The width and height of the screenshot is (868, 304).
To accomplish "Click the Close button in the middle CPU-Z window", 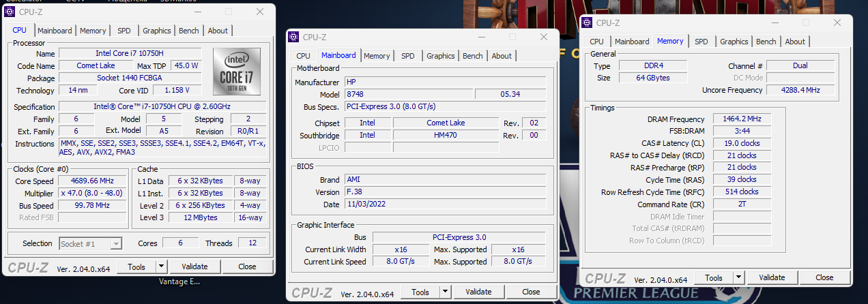I will click(x=531, y=292).
